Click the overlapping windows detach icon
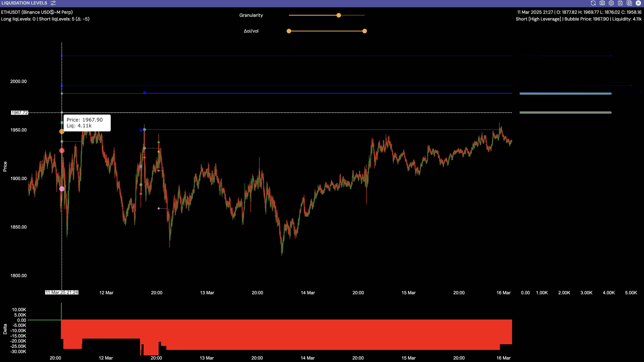Viewport: 644px width, 362px height. (x=629, y=3)
